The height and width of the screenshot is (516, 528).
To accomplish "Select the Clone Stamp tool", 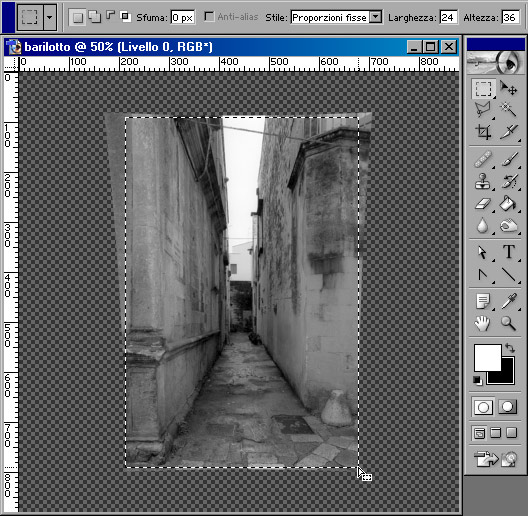I will pyautogui.click(x=483, y=182).
